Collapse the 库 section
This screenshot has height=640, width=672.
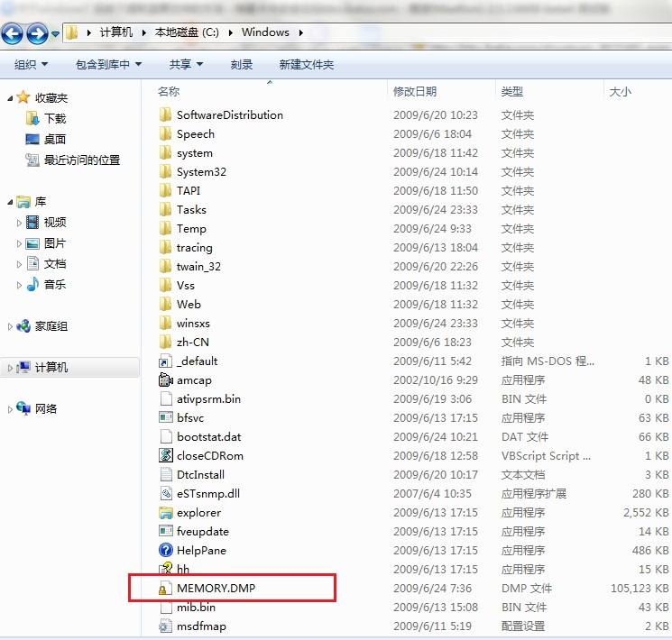tap(10, 202)
